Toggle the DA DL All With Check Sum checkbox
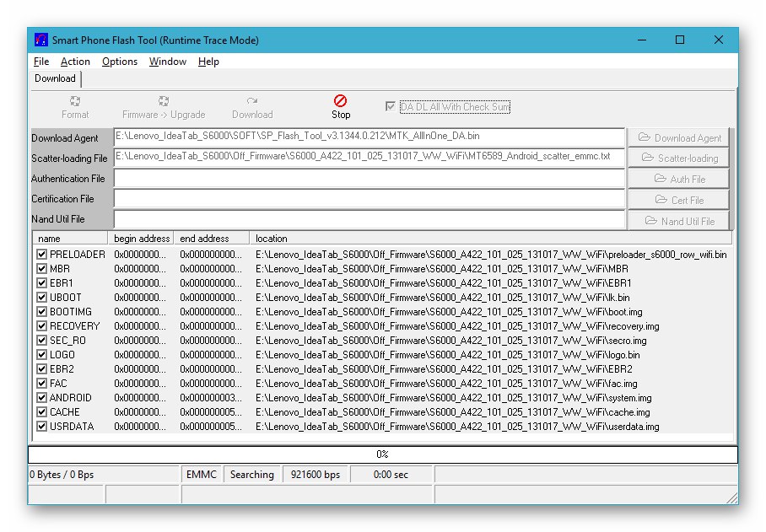Viewport: 766px width, 532px height. point(390,106)
